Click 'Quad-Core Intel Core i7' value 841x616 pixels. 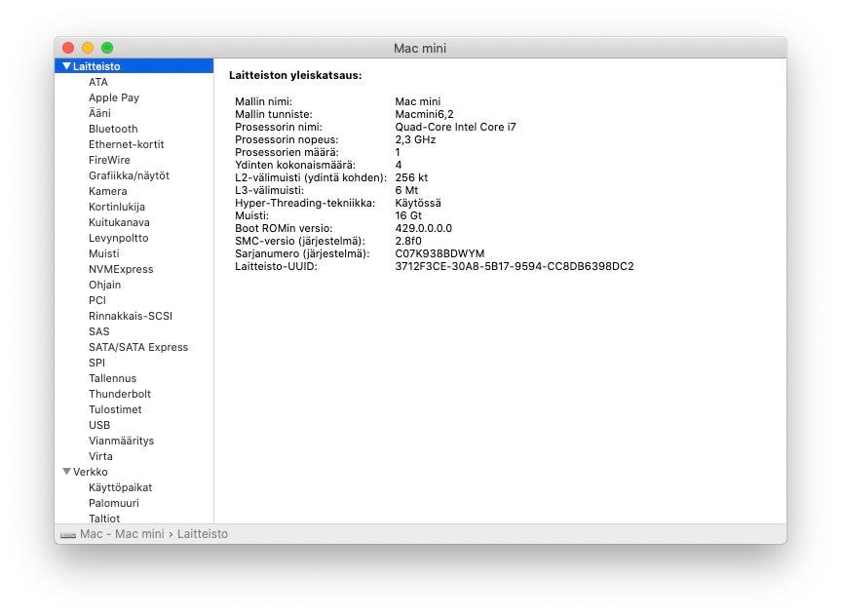455,127
